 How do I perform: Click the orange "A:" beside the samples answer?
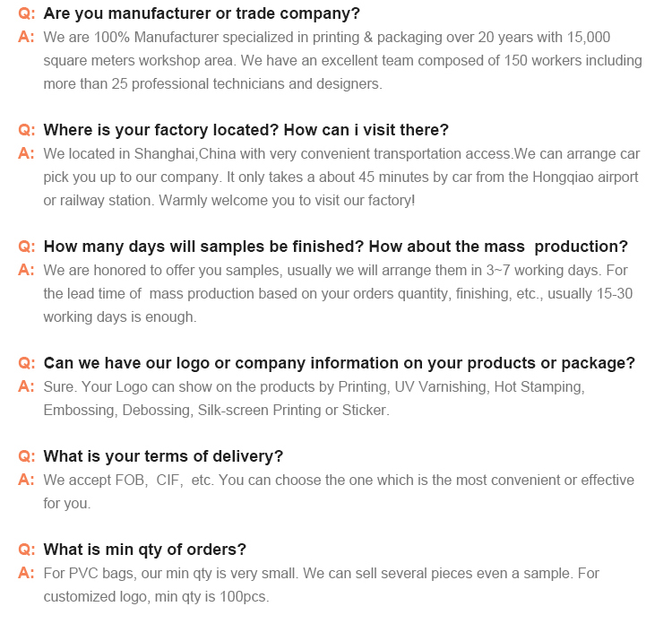coord(27,270)
